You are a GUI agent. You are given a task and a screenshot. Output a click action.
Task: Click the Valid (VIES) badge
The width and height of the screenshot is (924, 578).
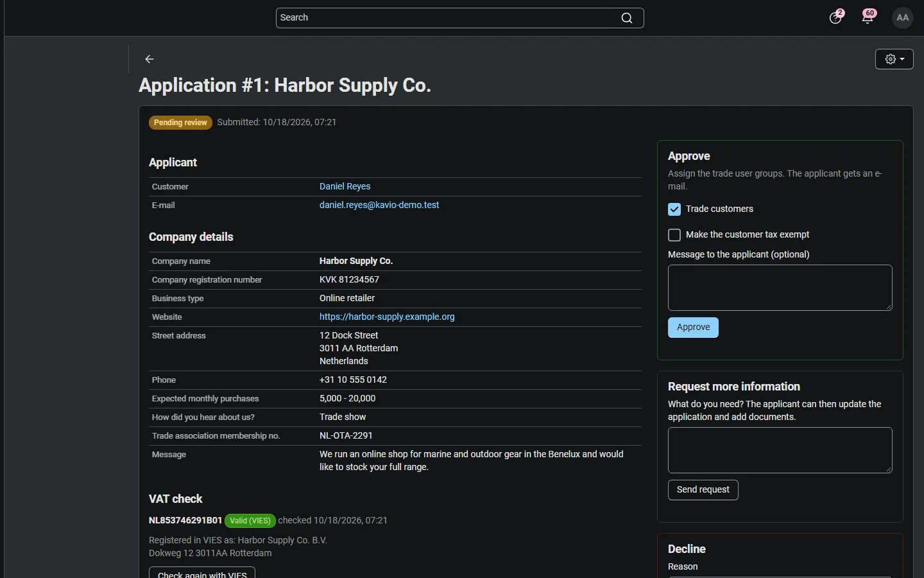pos(250,521)
